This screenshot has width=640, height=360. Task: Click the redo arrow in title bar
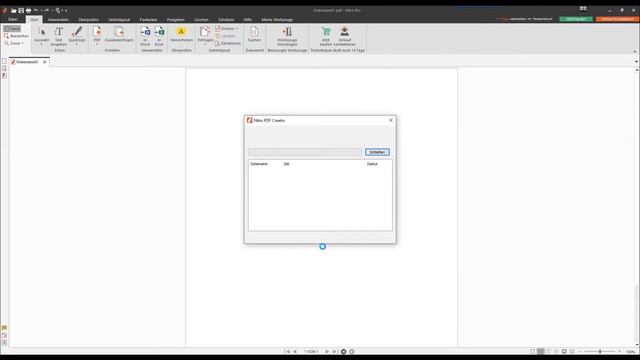click(46, 11)
